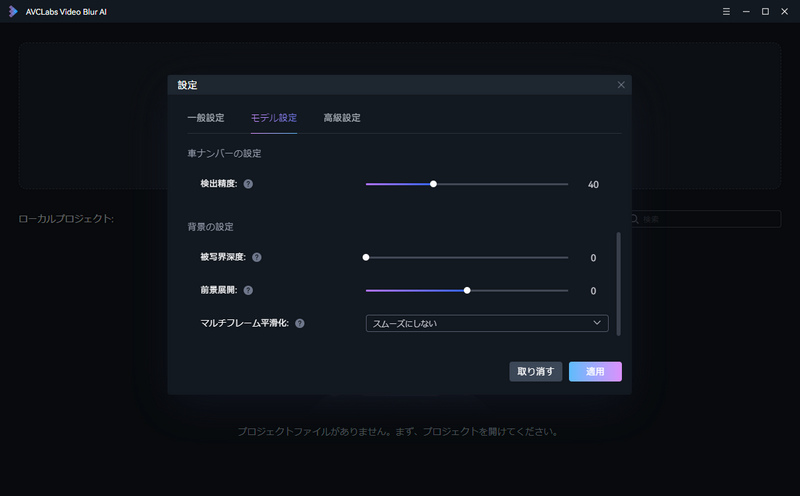This screenshot has height=496, width=800.
Task: Minimize the AVCLabs window
Action: 746,11
